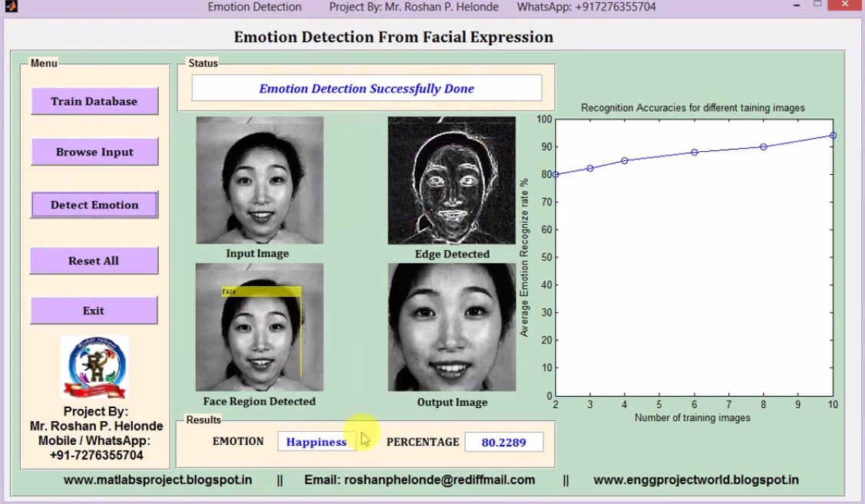
Task: Click the accuracy plot title text
Action: 692,107
